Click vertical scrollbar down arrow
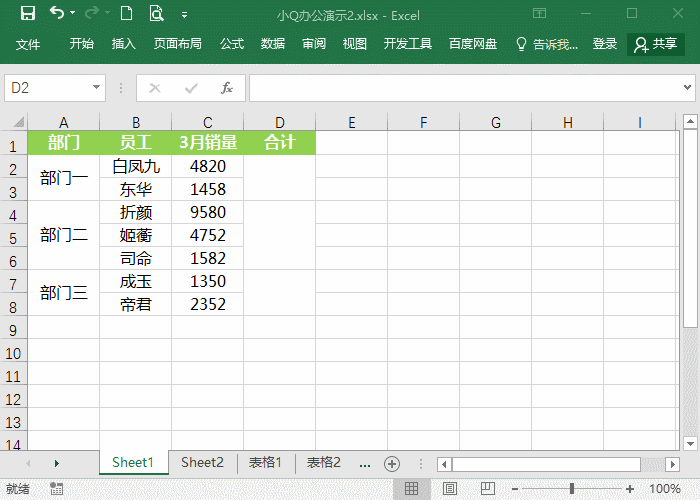Screen dimensions: 700x500 pyautogui.click(x=690, y=444)
